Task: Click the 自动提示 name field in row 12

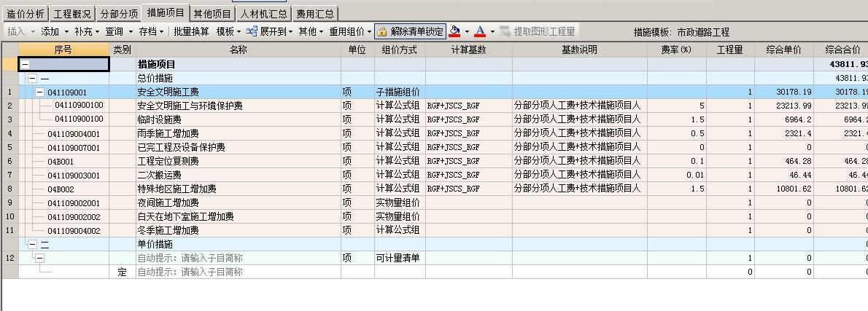Action: click(x=238, y=258)
